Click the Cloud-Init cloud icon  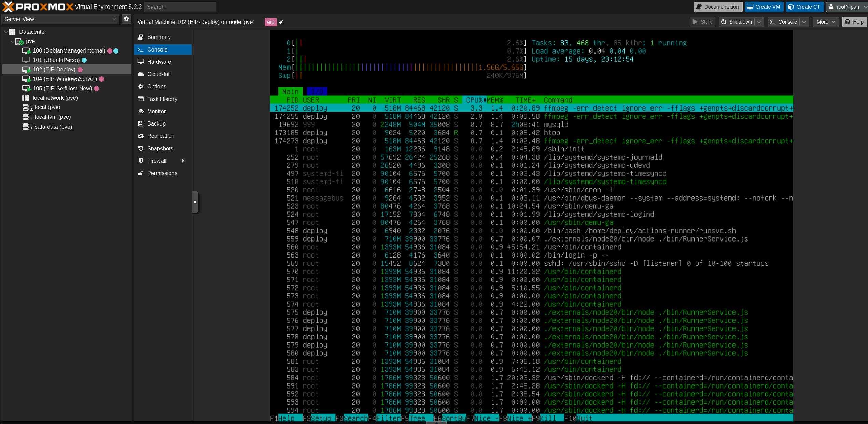coord(141,74)
